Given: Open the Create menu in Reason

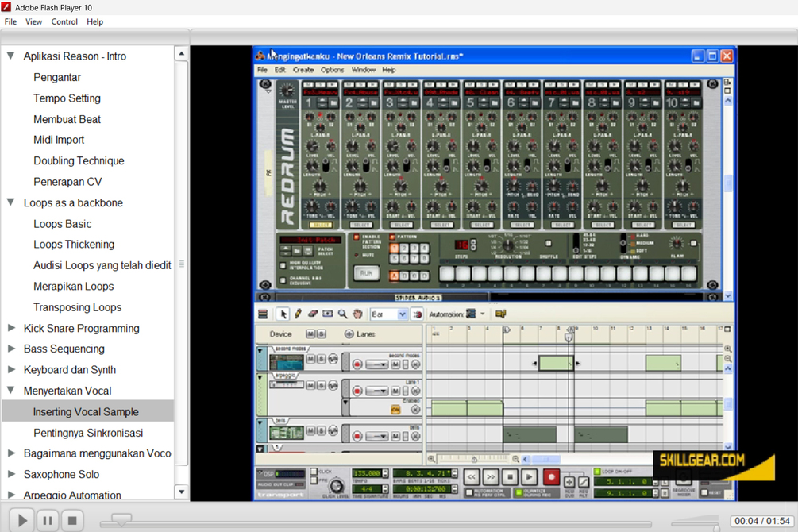Looking at the screenshot, I should tap(303, 70).
